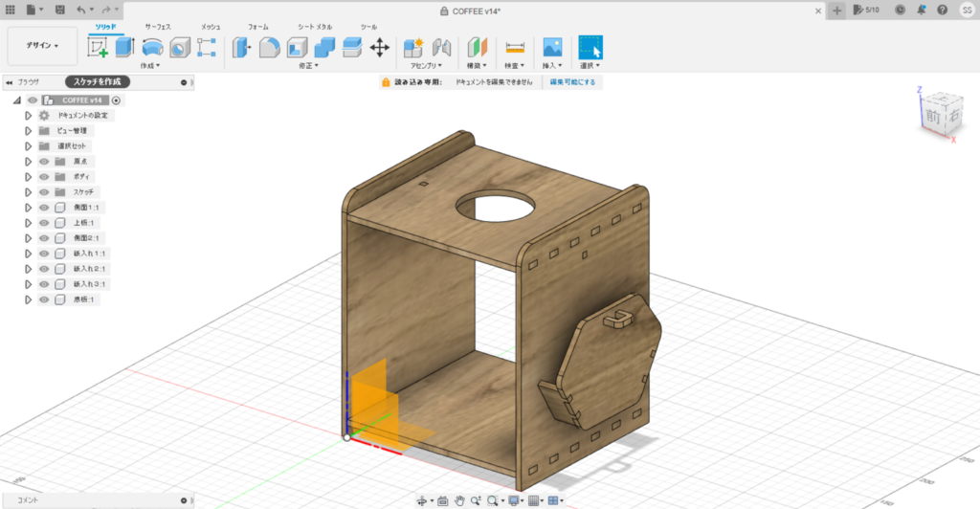980x509 pixels.
Task: Expand the ドキュメントの設定 tree node
Action: (x=29, y=115)
